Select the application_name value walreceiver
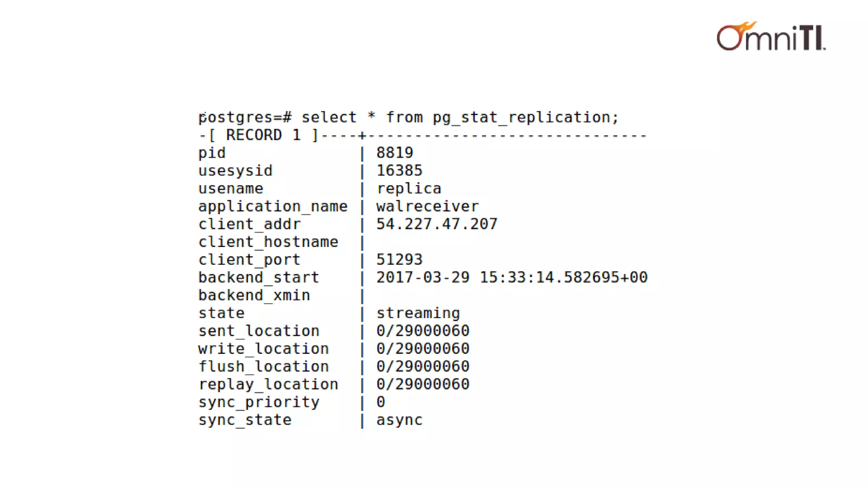This screenshot has width=868, height=488. click(x=427, y=206)
